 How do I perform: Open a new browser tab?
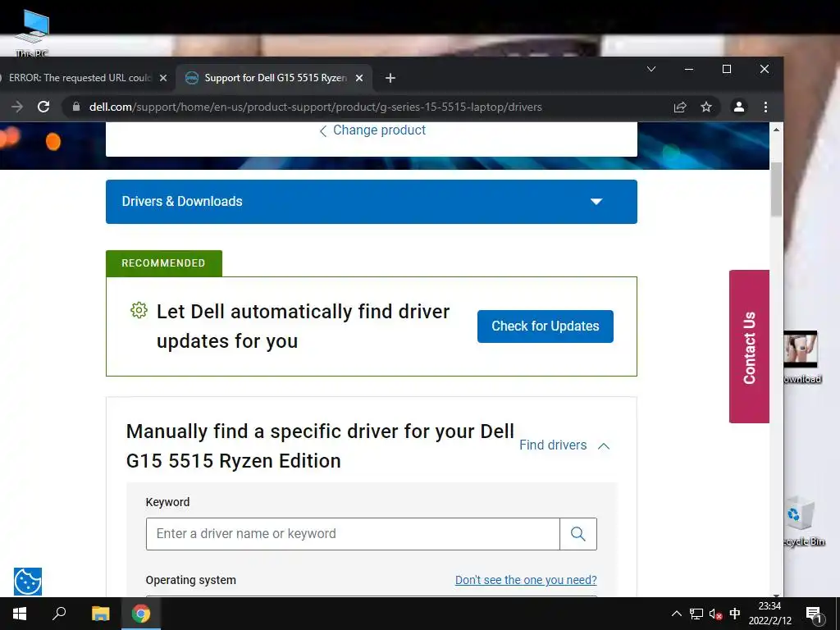[x=390, y=78]
